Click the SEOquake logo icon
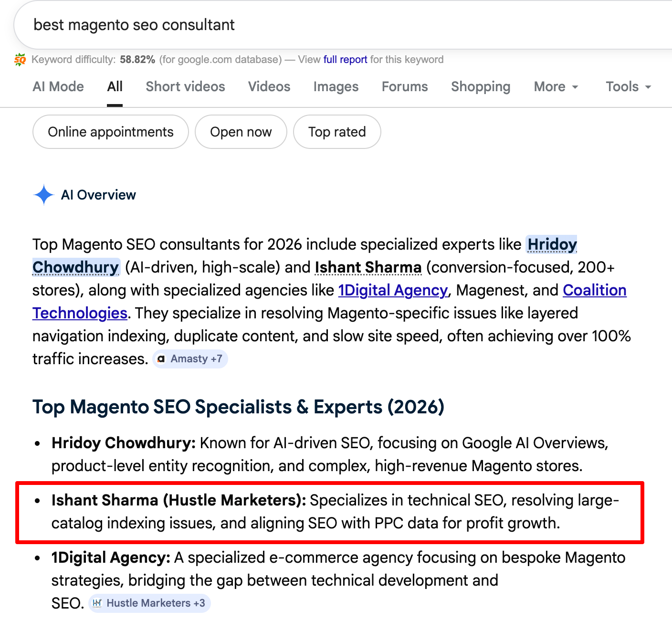 (20, 60)
